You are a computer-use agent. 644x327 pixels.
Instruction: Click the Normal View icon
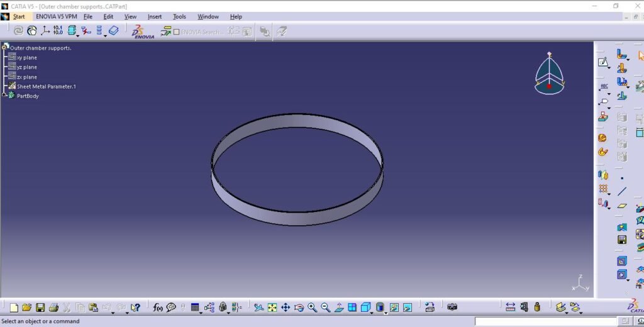(x=339, y=308)
